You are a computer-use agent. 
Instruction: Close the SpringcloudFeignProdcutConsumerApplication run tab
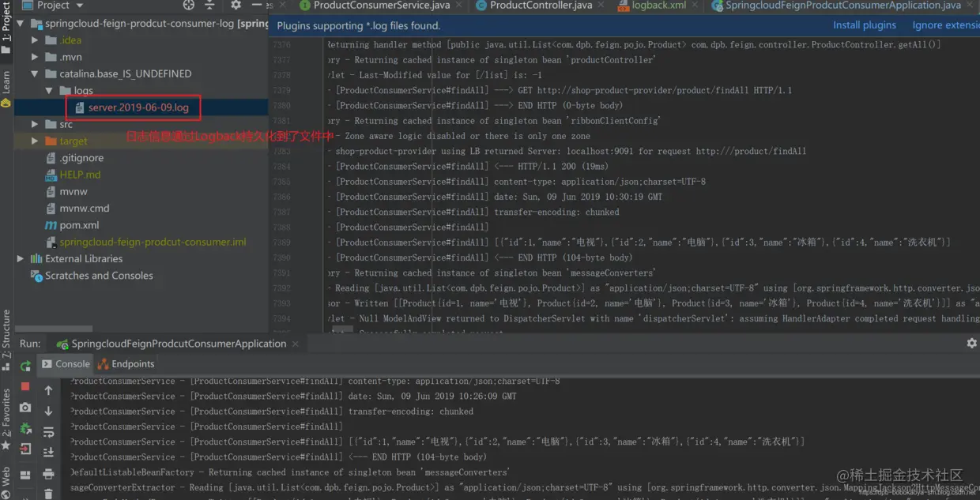pyautogui.click(x=296, y=344)
